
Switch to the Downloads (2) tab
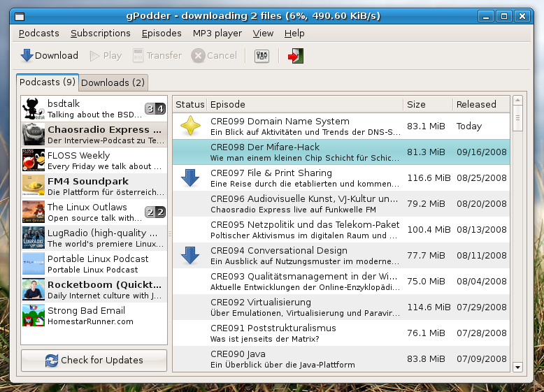pos(113,83)
